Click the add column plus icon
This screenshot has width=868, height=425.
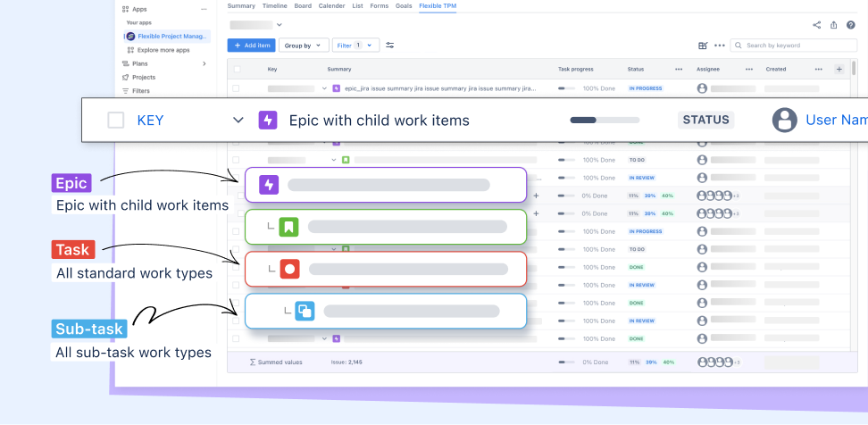(839, 69)
